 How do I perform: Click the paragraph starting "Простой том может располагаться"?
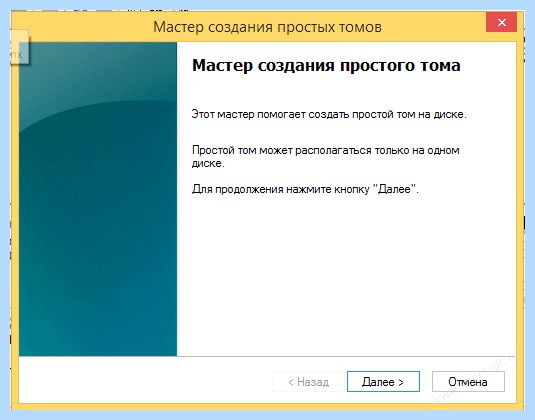326,157
